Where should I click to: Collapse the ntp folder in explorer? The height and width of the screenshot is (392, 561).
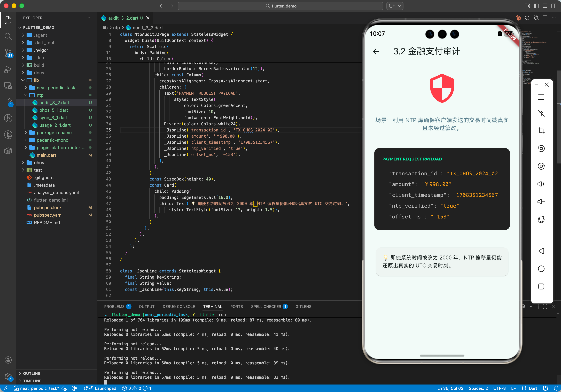click(x=40, y=95)
